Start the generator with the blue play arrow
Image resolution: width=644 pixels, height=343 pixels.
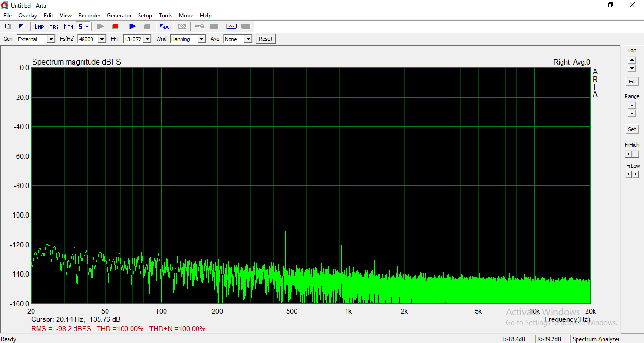[132, 26]
